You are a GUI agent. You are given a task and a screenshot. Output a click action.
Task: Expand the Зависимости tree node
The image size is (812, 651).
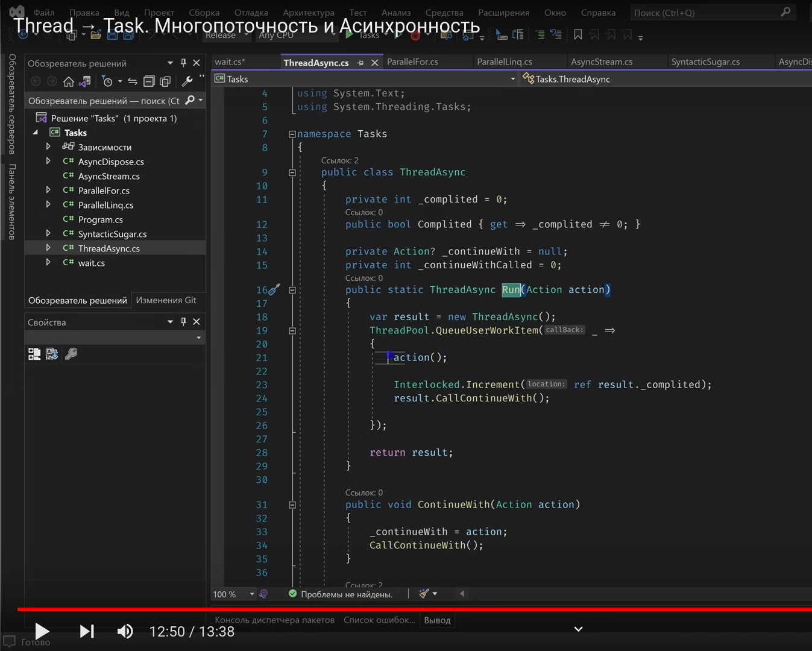pyautogui.click(x=49, y=147)
